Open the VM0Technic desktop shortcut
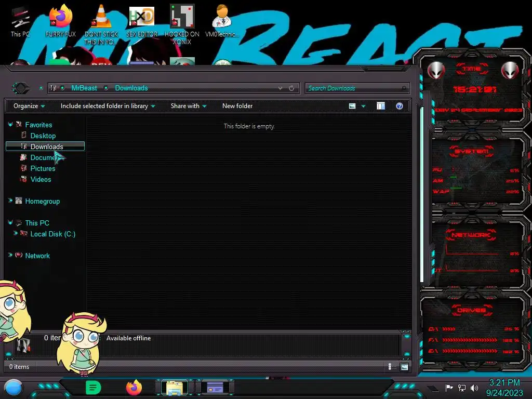The image size is (532, 399). pyautogui.click(x=222, y=21)
